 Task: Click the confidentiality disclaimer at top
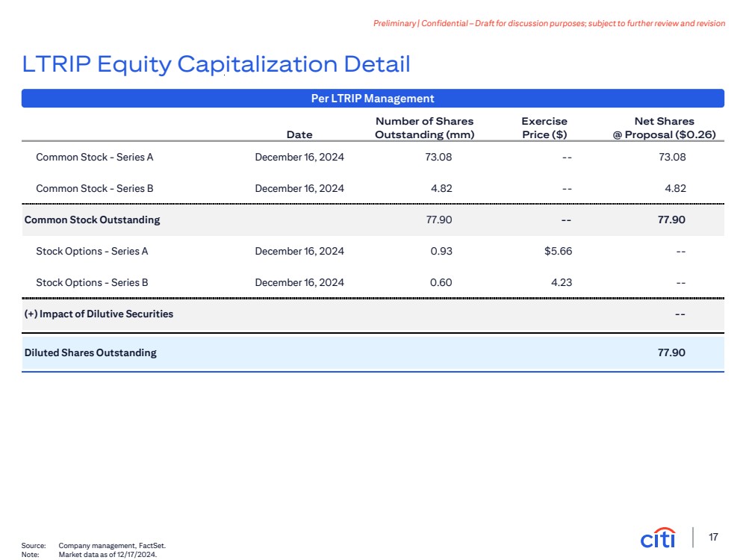click(549, 23)
